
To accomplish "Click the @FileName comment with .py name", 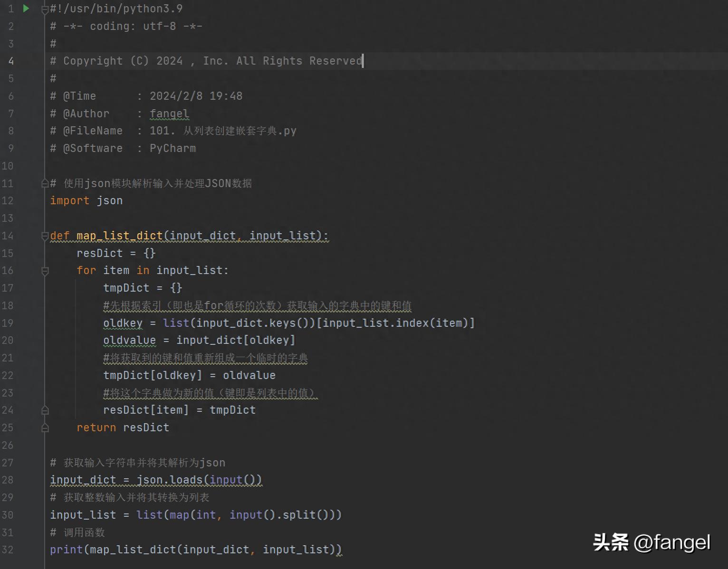I will click(x=173, y=131).
